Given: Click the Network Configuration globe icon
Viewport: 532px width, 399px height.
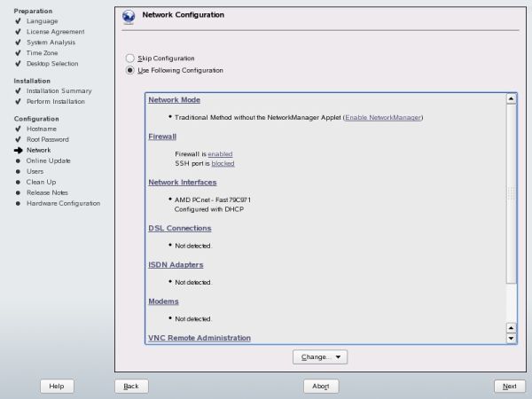Looking at the screenshot, I should tap(129, 17).
